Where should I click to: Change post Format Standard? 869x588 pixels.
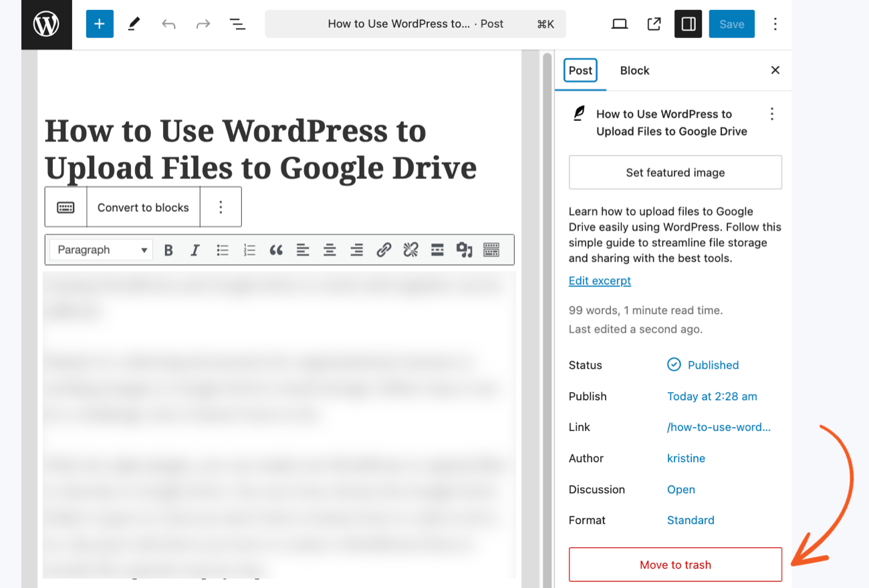coord(691,520)
